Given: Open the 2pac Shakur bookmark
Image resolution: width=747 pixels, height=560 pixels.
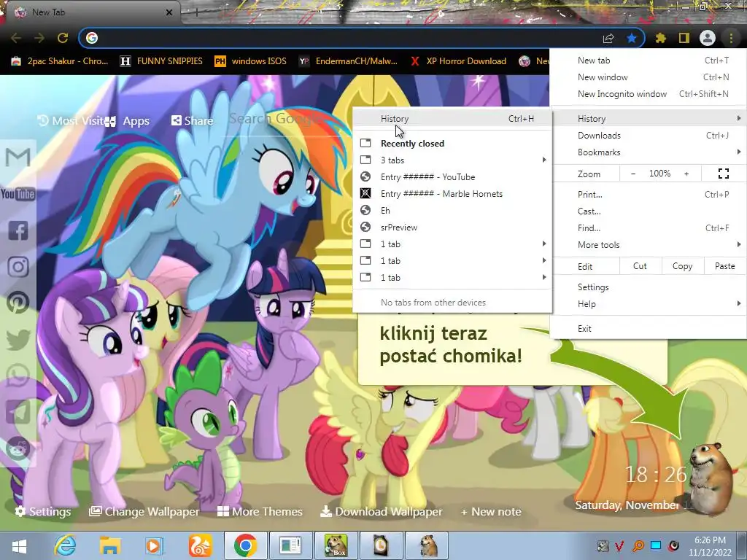Looking at the screenshot, I should click(x=60, y=61).
